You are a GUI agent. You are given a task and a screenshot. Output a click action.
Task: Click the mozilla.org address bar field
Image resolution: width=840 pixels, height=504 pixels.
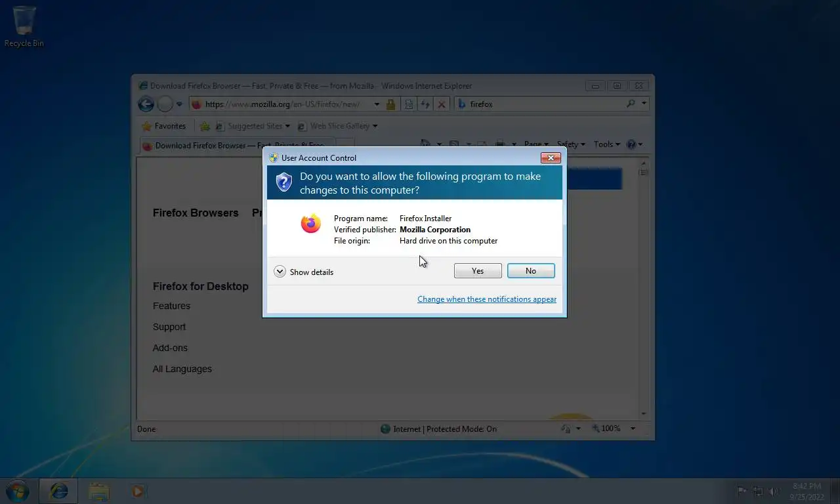pos(281,104)
